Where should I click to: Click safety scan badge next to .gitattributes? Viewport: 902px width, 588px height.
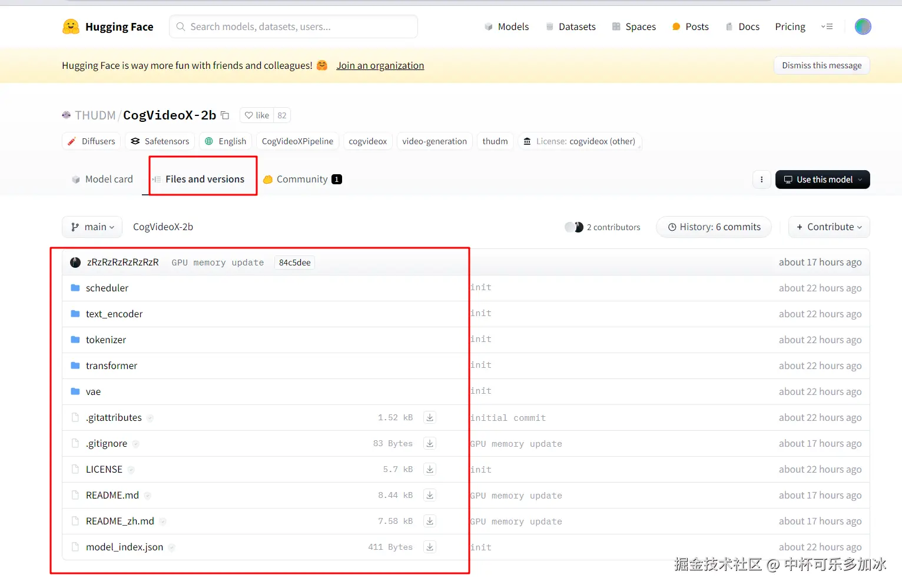[150, 418]
